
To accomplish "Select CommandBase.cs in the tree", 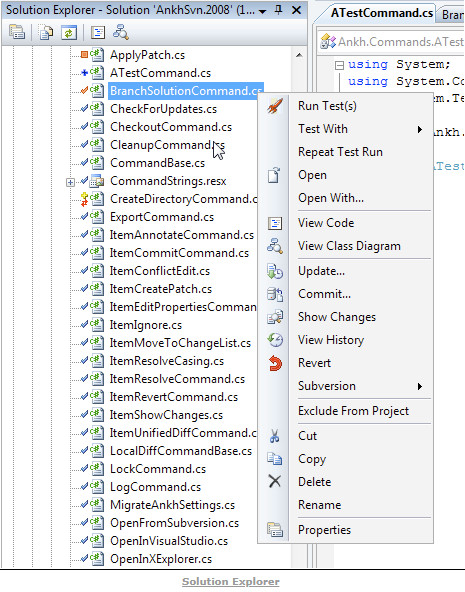I will pyautogui.click(x=157, y=163).
